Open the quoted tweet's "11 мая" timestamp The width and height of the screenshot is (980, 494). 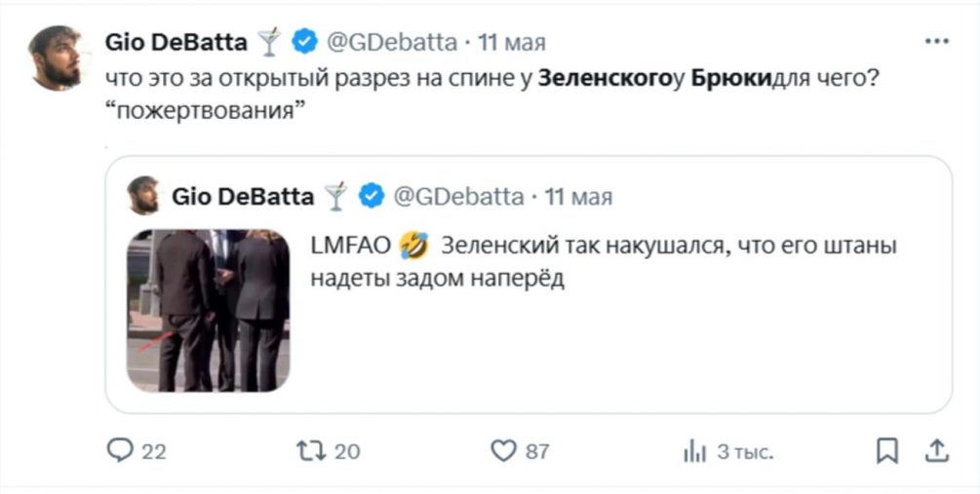pos(578,197)
